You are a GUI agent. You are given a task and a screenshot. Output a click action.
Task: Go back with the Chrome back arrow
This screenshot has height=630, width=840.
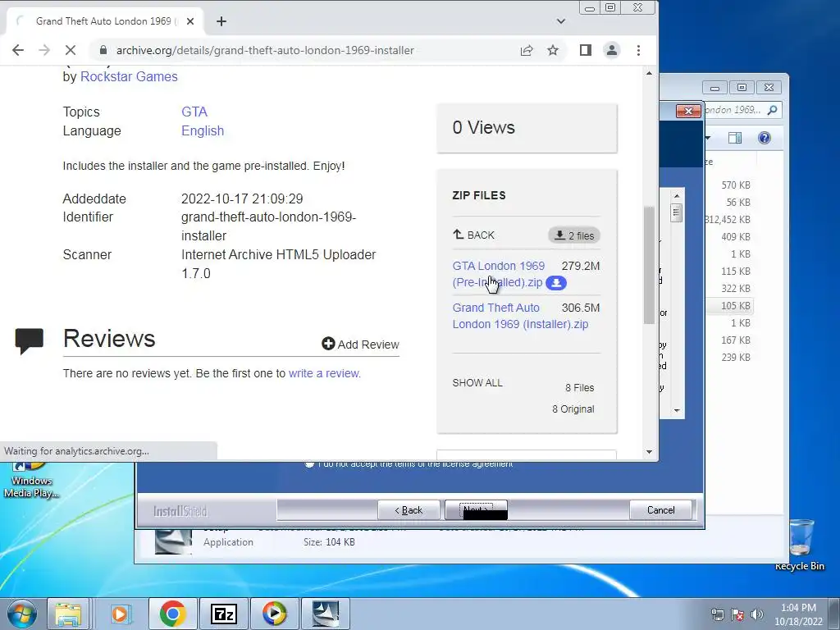[18, 50]
